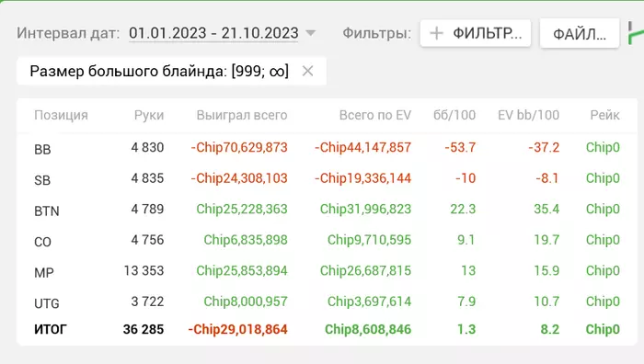Sort by the Рейк column header

coord(605,115)
